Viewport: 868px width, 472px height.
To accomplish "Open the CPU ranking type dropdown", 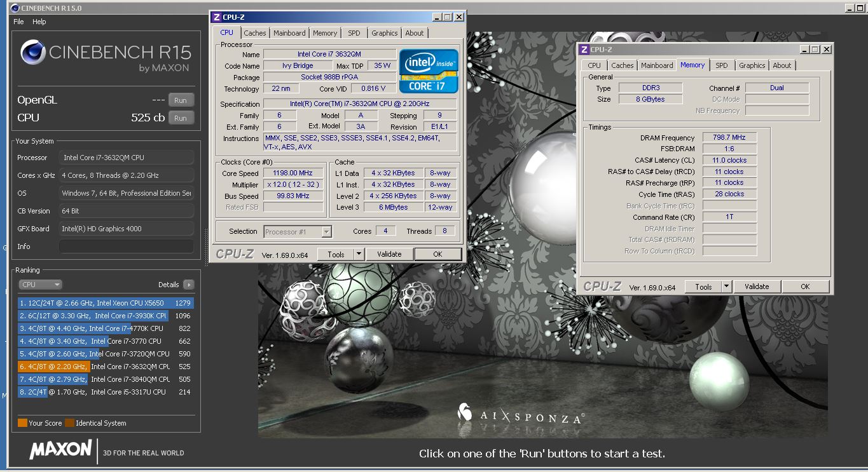I will (x=40, y=285).
